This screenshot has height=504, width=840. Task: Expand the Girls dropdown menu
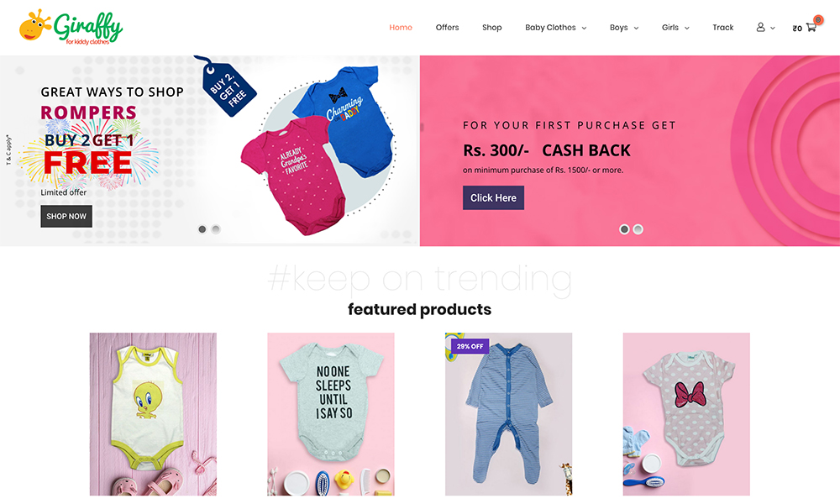[x=675, y=28]
